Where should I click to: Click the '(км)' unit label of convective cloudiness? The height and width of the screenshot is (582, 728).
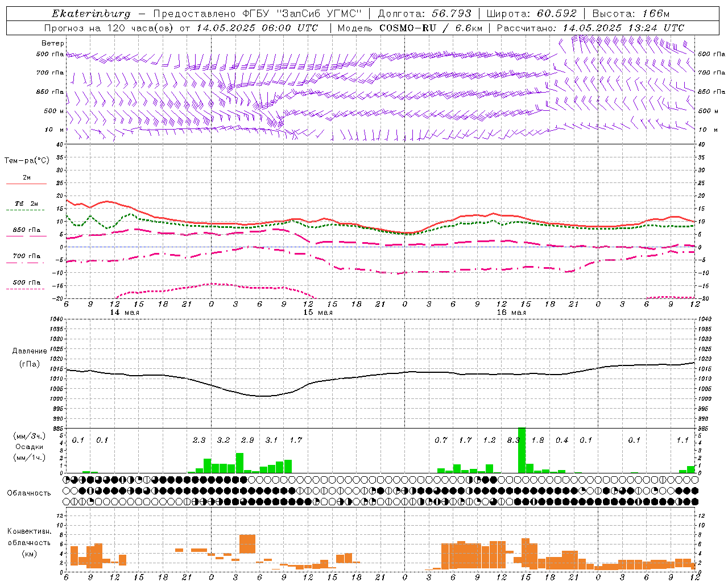click(x=30, y=554)
